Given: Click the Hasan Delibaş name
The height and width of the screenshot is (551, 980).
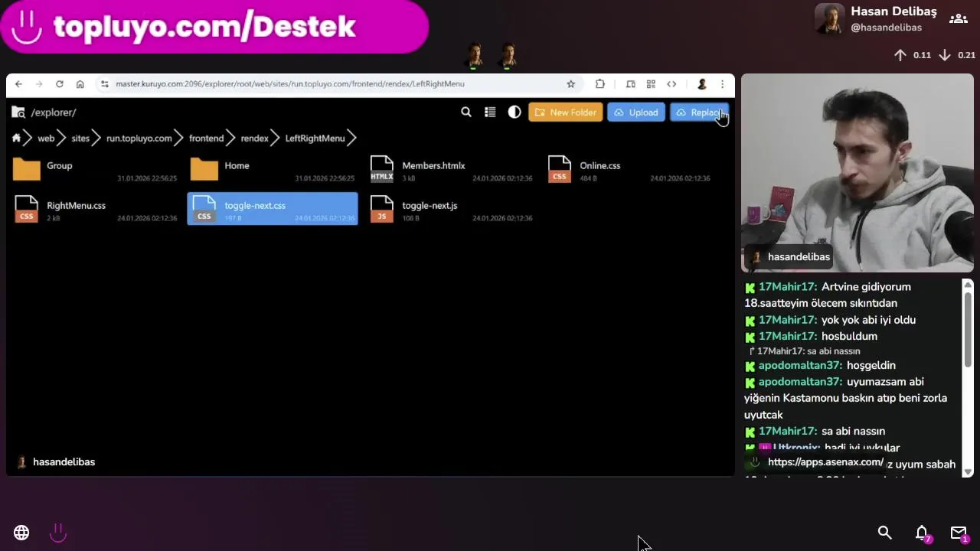Looking at the screenshot, I should pyautogui.click(x=893, y=11).
